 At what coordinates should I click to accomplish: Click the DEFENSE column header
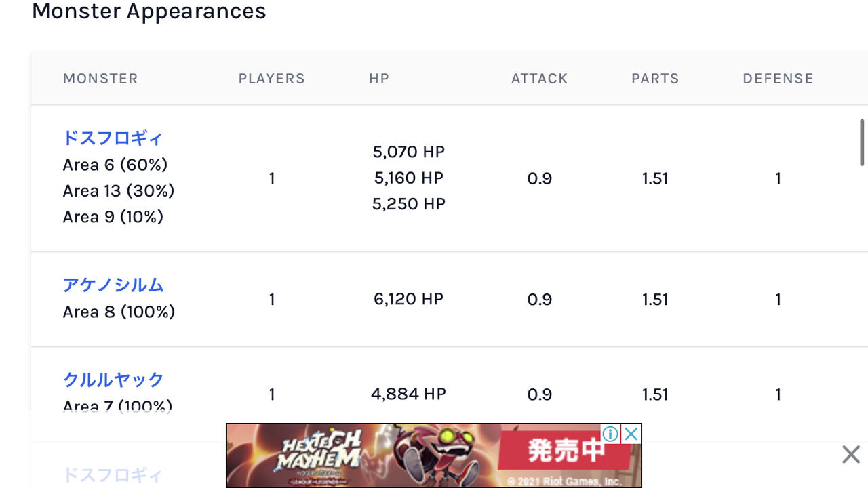pos(778,79)
